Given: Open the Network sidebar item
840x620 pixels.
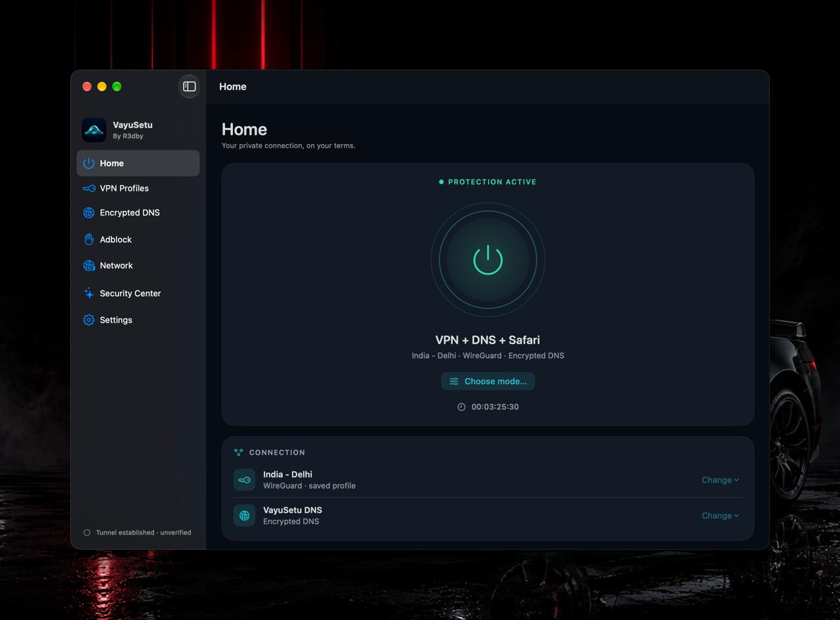Looking at the screenshot, I should tap(138, 265).
